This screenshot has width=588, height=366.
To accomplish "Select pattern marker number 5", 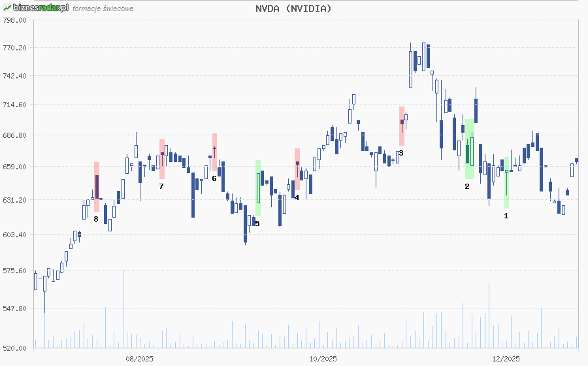I will (257, 224).
